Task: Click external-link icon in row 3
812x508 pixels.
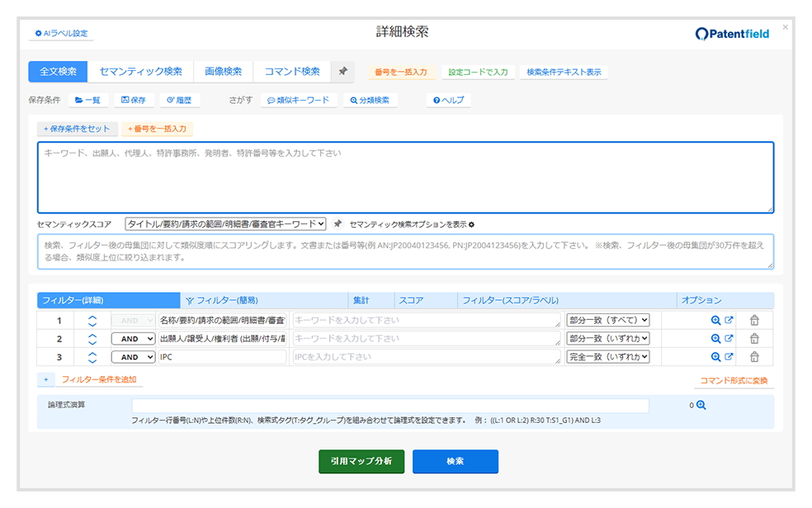Action: coord(729,356)
